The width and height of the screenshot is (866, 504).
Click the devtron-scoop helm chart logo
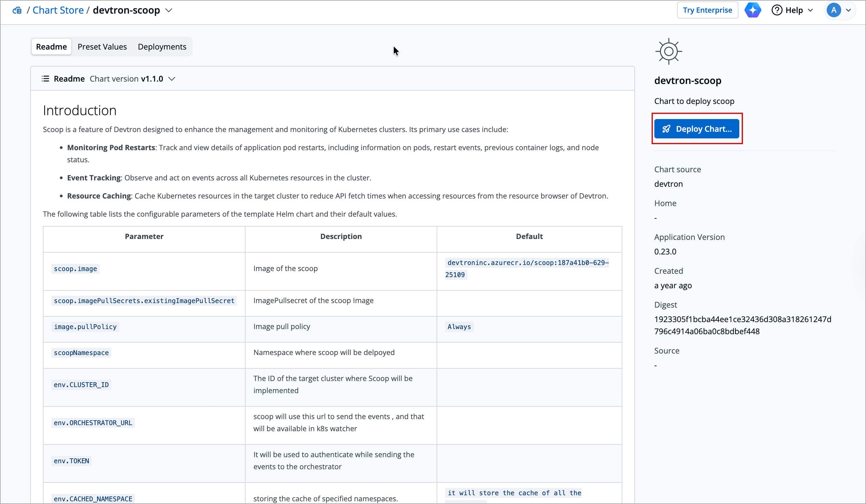669,51
